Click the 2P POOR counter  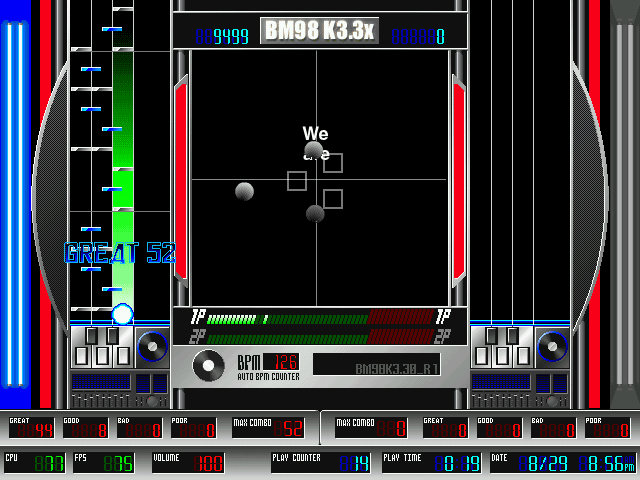tap(608, 428)
